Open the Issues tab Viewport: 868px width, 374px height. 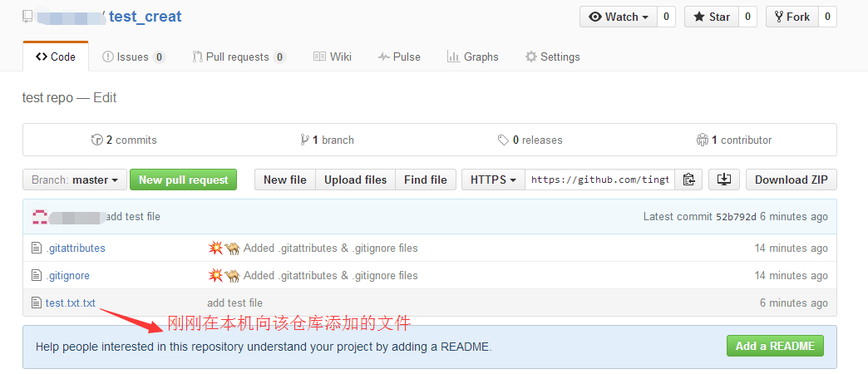point(133,57)
